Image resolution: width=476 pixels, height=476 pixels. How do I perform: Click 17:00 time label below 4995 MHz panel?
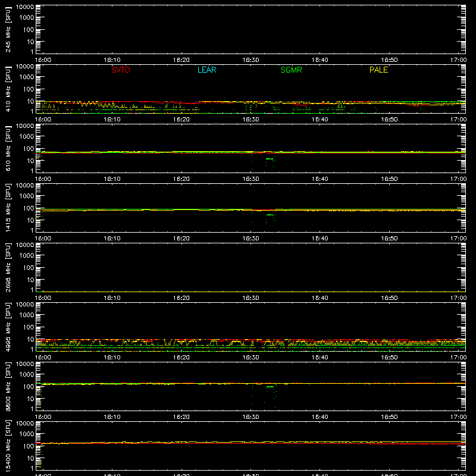click(458, 358)
